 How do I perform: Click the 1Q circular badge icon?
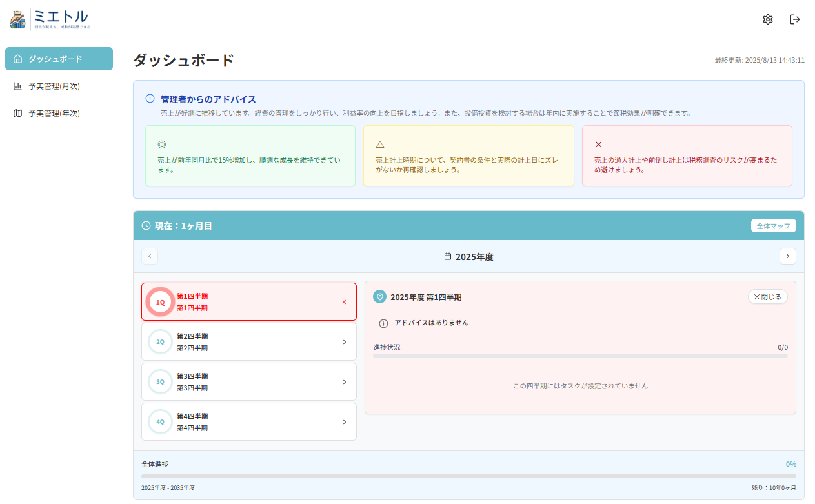point(160,302)
